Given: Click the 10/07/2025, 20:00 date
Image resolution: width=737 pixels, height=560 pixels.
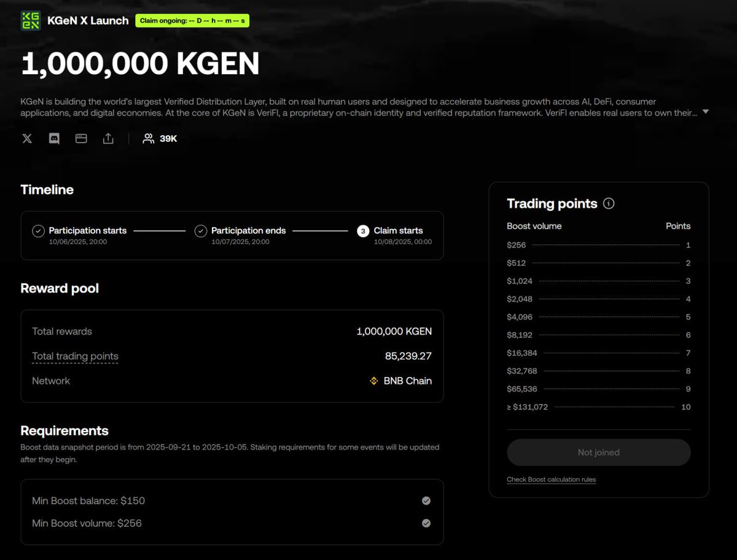Looking at the screenshot, I should point(240,242).
